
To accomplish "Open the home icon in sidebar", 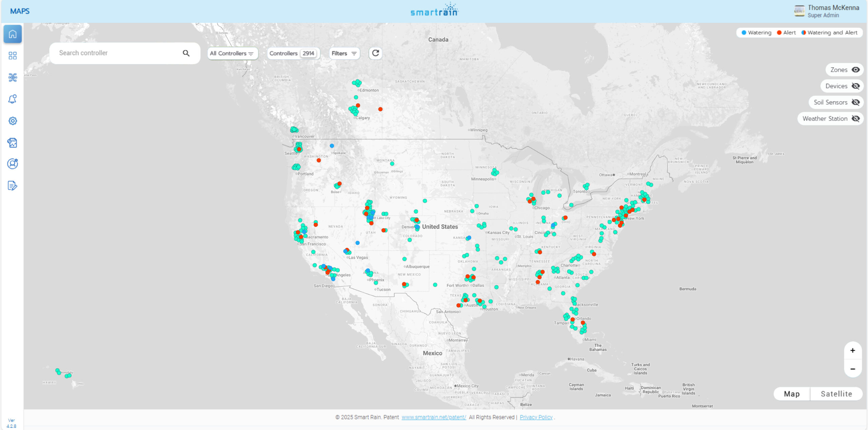I will pos(13,34).
